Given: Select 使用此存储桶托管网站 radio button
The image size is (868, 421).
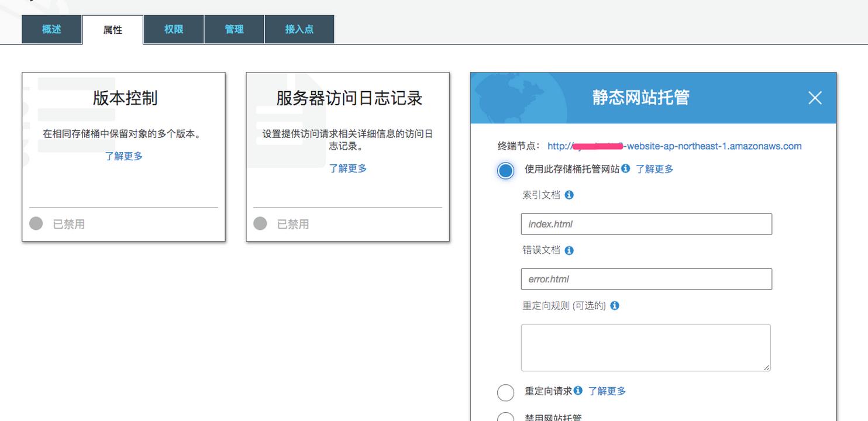Looking at the screenshot, I should [505, 170].
